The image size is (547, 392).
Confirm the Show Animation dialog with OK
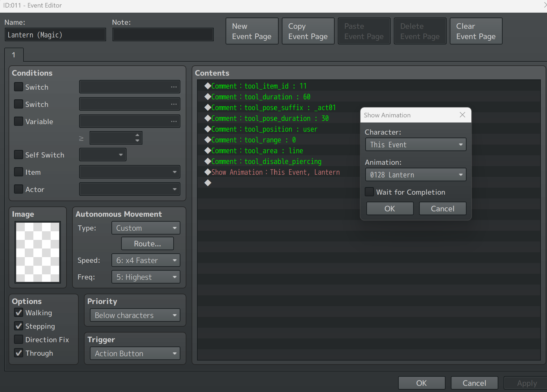(x=390, y=209)
